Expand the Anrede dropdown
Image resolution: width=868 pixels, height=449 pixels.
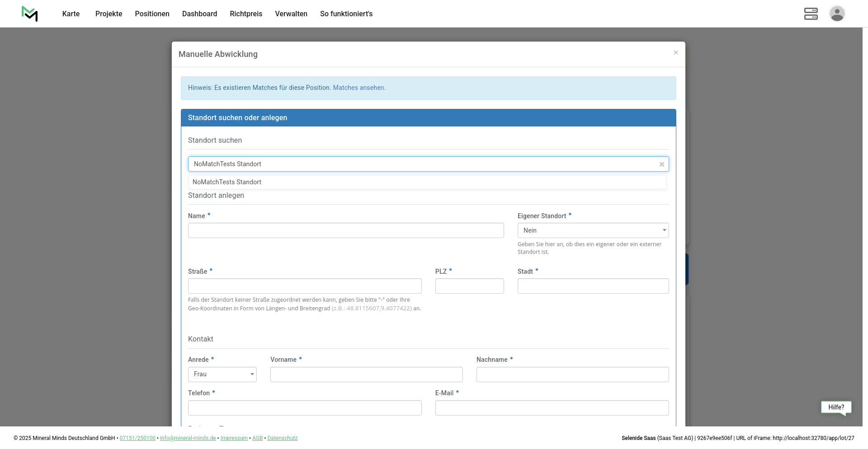click(x=222, y=374)
